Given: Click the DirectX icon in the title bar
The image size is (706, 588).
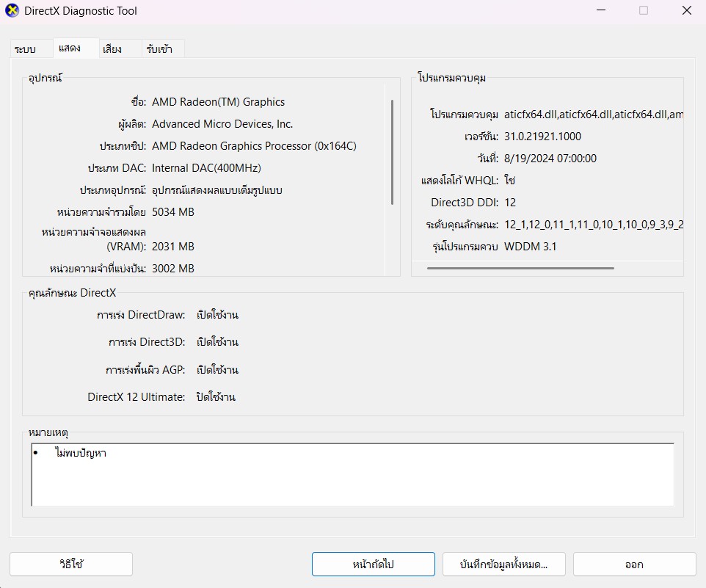Looking at the screenshot, I should click(x=12, y=11).
